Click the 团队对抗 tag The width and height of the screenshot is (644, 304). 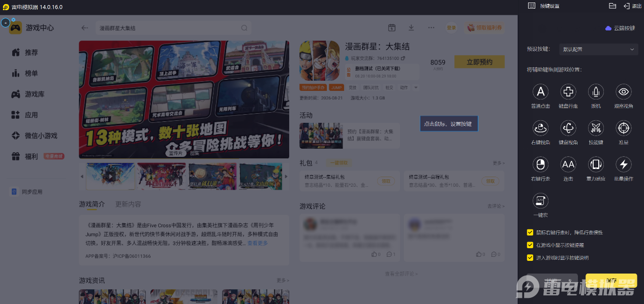point(371,87)
